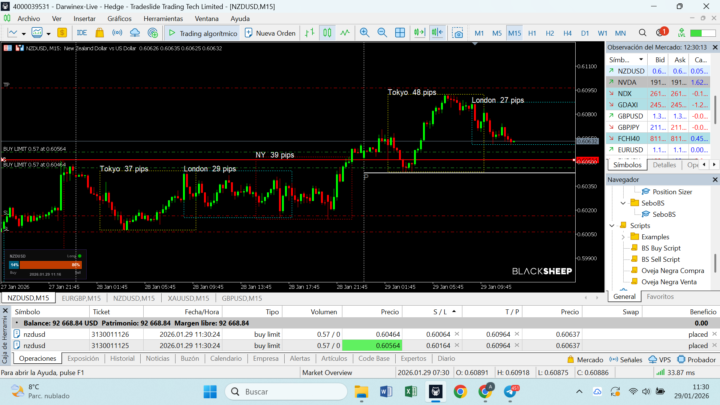
Task: Open the IDE MetaEditor icon
Action: (x=82, y=33)
